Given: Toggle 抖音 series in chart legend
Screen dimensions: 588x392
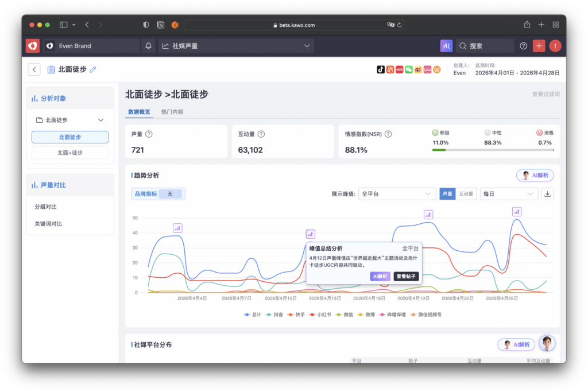Looking at the screenshot, I should point(274,315).
